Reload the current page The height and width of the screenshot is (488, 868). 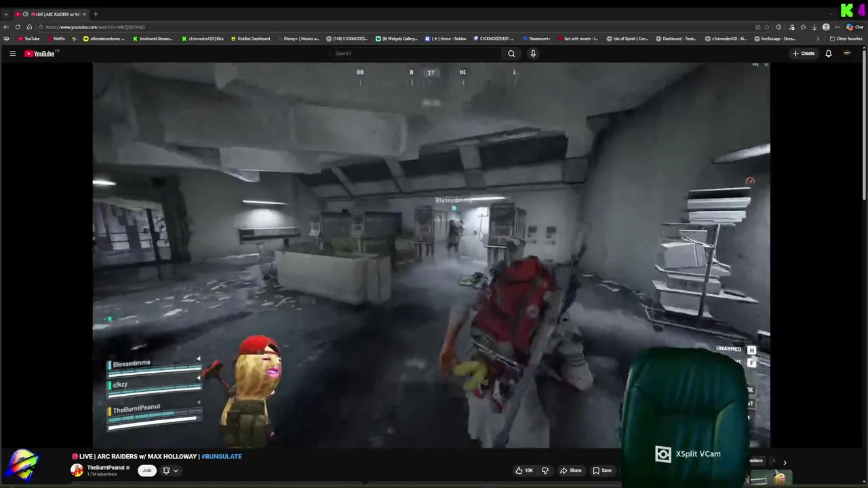18,27
